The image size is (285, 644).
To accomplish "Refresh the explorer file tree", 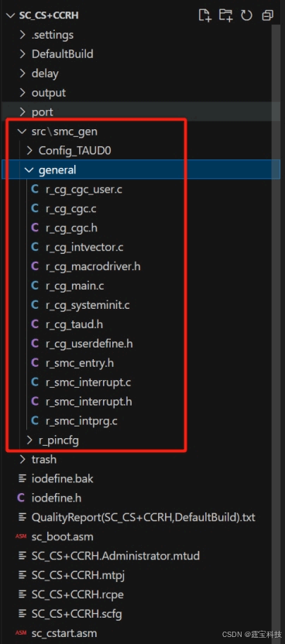I will click(246, 15).
